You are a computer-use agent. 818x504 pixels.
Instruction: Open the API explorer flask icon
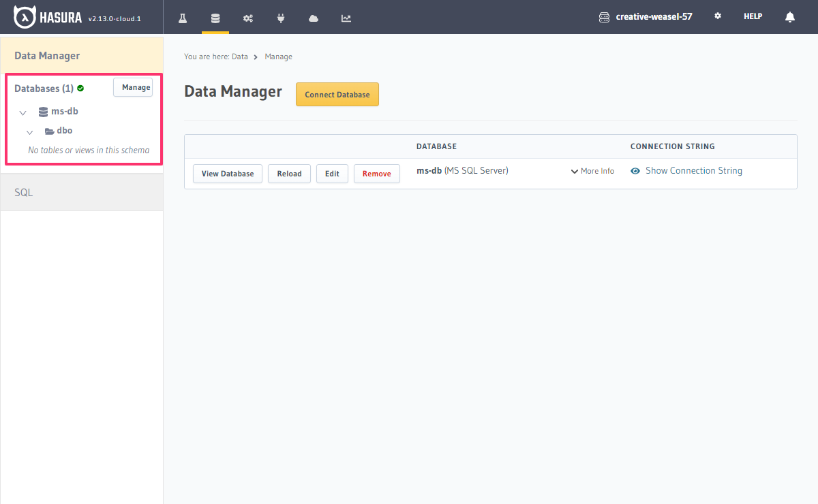tap(182, 17)
